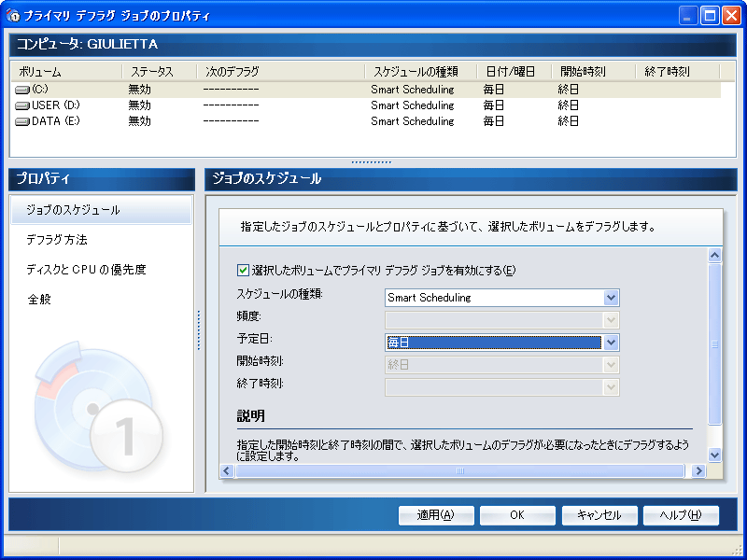Click the title bar application icon
The width and height of the screenshot is (747, 560).
click(14, 15)
